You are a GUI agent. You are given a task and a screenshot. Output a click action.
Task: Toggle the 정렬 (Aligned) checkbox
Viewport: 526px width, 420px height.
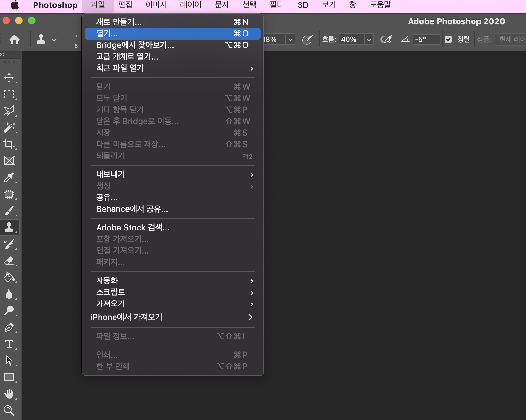coord(448,39)
